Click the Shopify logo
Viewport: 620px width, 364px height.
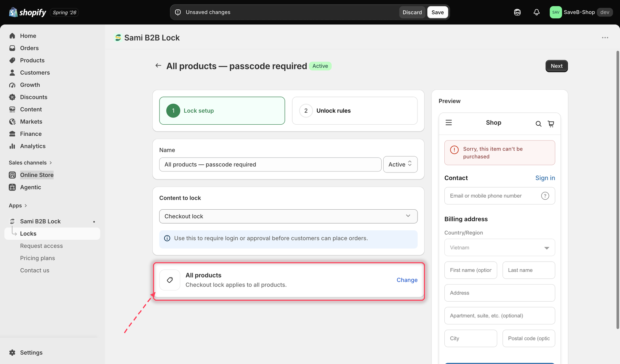tap(27, 12)
